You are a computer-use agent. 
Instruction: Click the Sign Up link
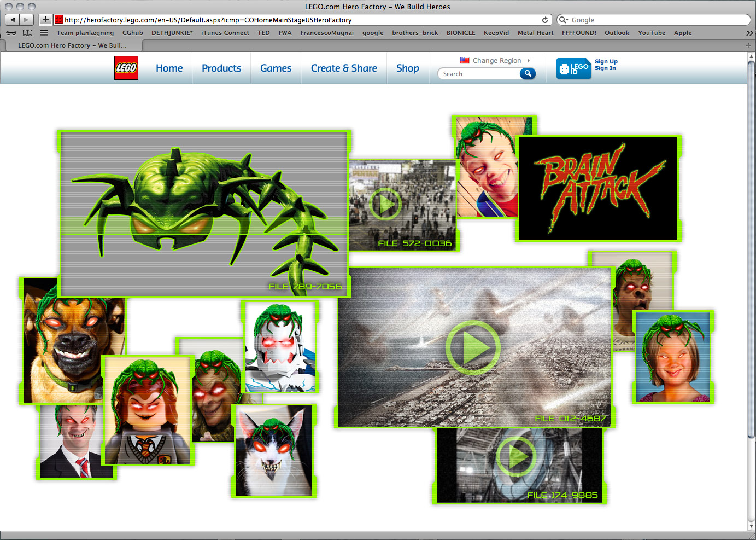(606, 61)
